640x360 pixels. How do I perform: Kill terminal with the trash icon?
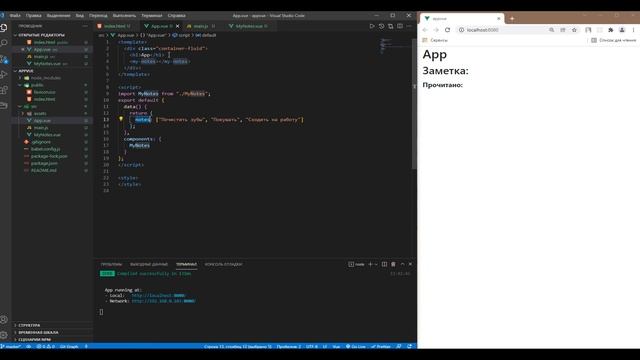[x=393, y=264]
